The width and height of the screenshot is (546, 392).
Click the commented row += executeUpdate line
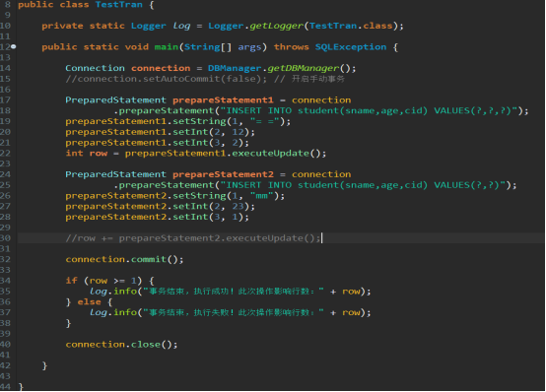point(193,238)
